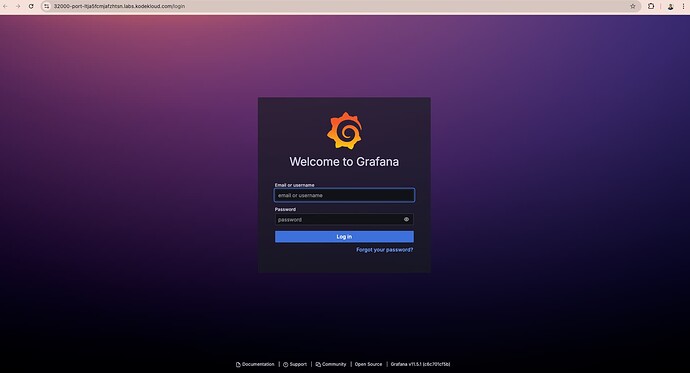Click the Email or username label
Viewport: 690px width, 373px height.
[x=294, y=185]
